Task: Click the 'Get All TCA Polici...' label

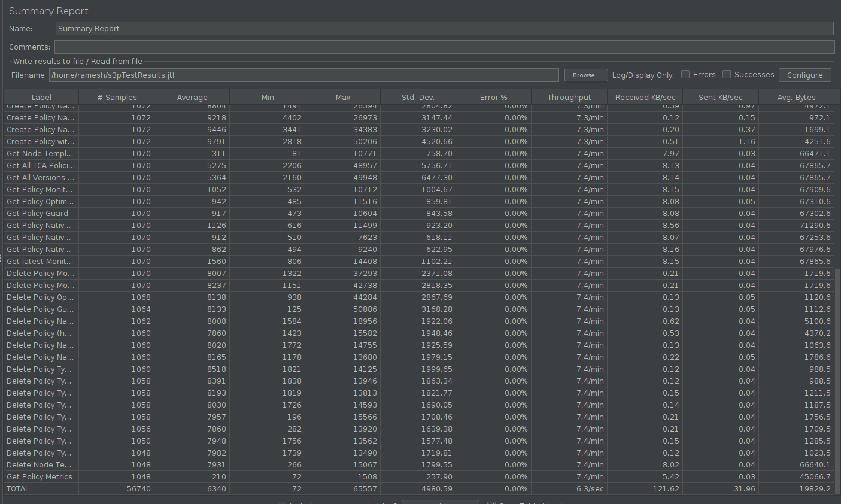Action: click(41, 166)
